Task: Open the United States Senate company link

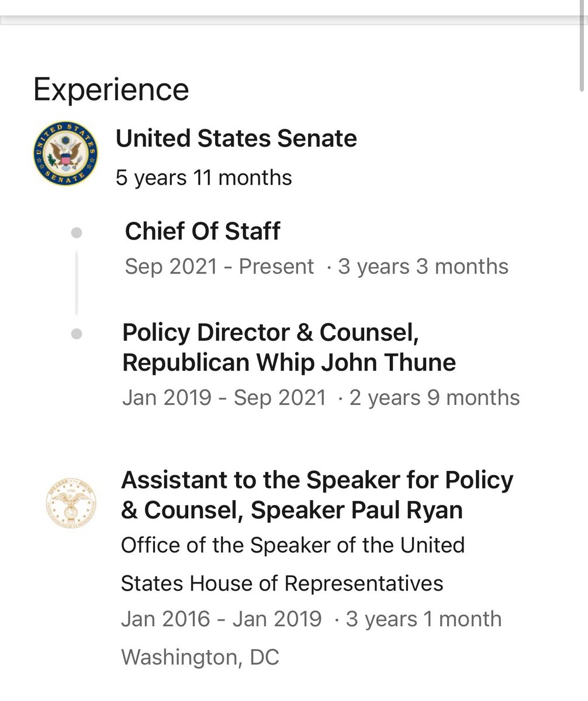Action: point(236,139)
